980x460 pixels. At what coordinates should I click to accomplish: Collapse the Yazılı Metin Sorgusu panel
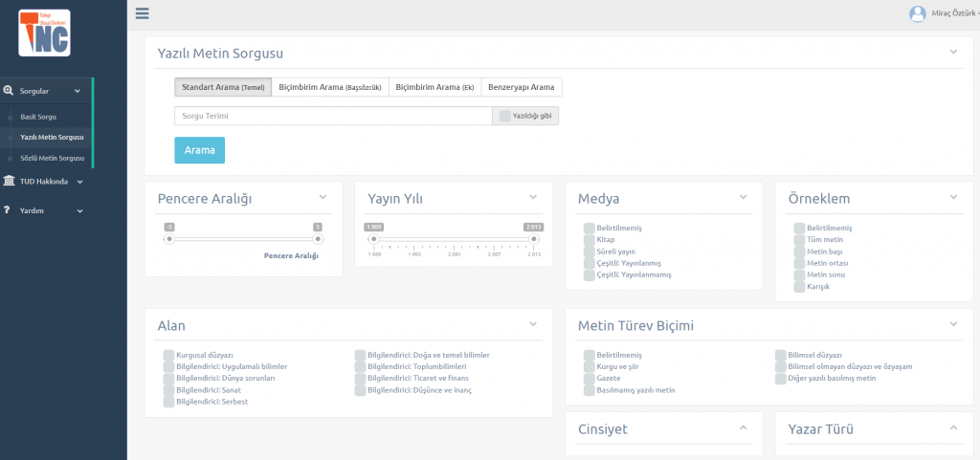953,53
